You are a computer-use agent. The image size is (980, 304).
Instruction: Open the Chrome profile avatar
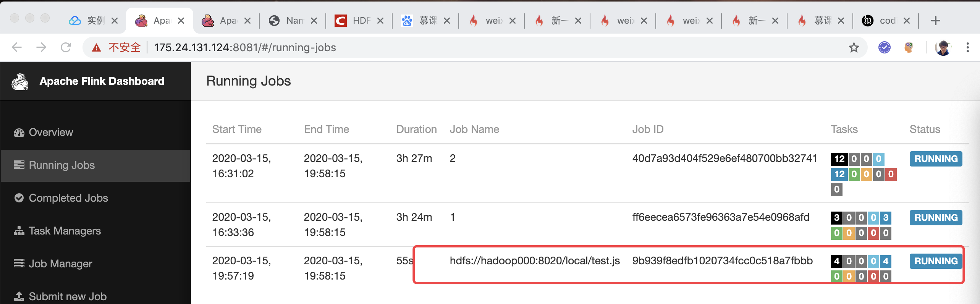click(943, 48)
